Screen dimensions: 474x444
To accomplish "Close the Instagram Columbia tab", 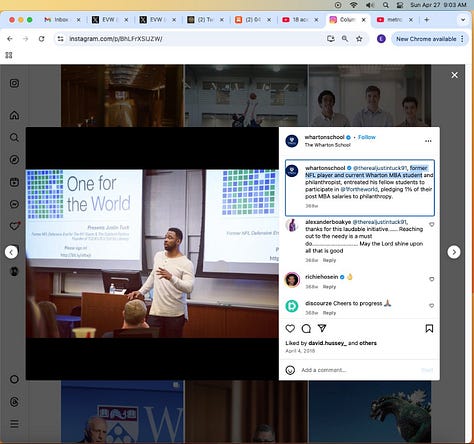I will point(364,20).
